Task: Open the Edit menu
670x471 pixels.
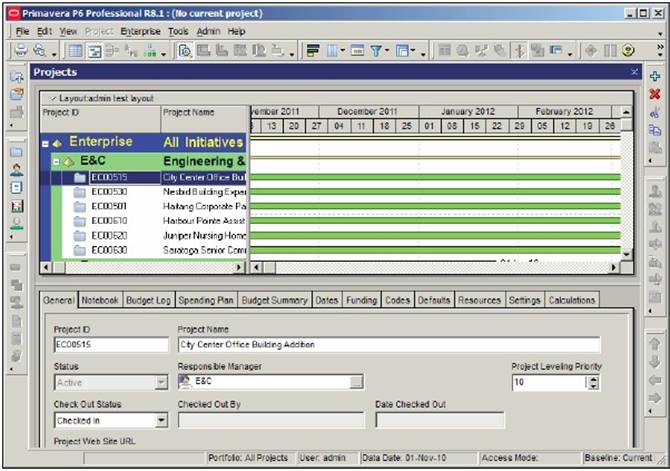Action: tap(44, 31)
